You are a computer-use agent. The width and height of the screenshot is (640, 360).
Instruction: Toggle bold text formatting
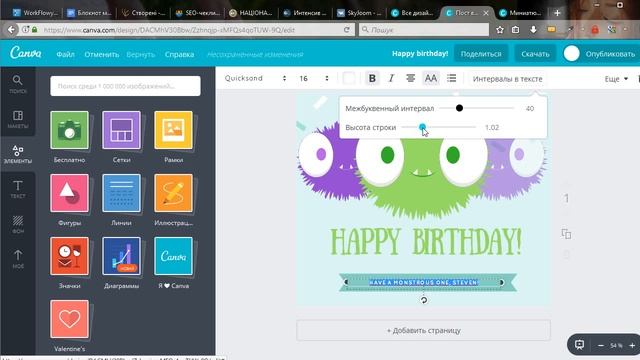coord(372,78)
